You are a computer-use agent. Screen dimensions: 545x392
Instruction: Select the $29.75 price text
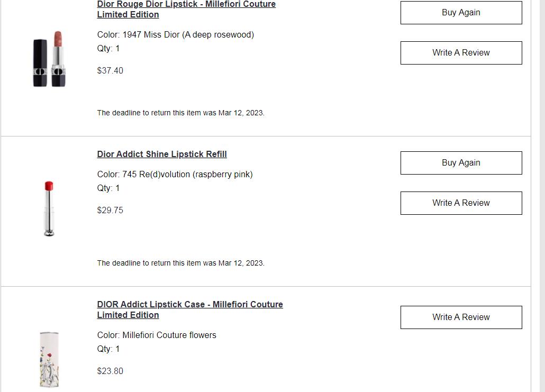pos(110,210)
